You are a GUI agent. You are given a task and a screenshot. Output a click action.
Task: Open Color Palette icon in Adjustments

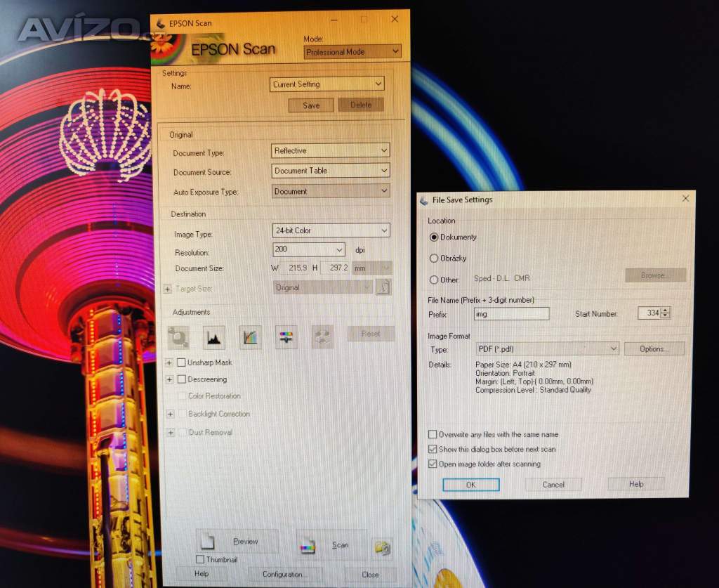pyautogui.click(x=322, y=338)
